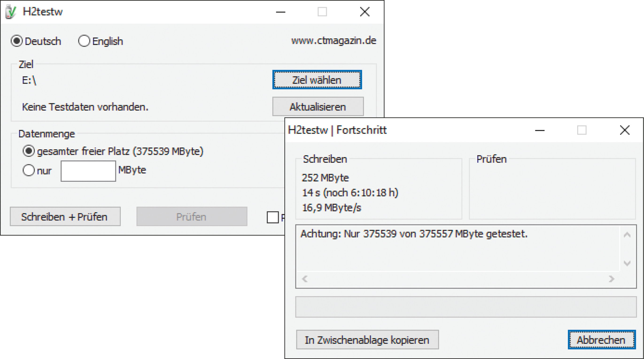Screen dimensions: 644x359
Task: Open the www.ctmagazin.de link
Action: point(334,41)
